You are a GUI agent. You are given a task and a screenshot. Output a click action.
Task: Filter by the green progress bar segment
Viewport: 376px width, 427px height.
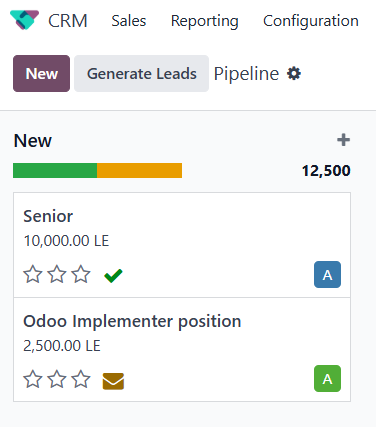click(x=55, y=170)
